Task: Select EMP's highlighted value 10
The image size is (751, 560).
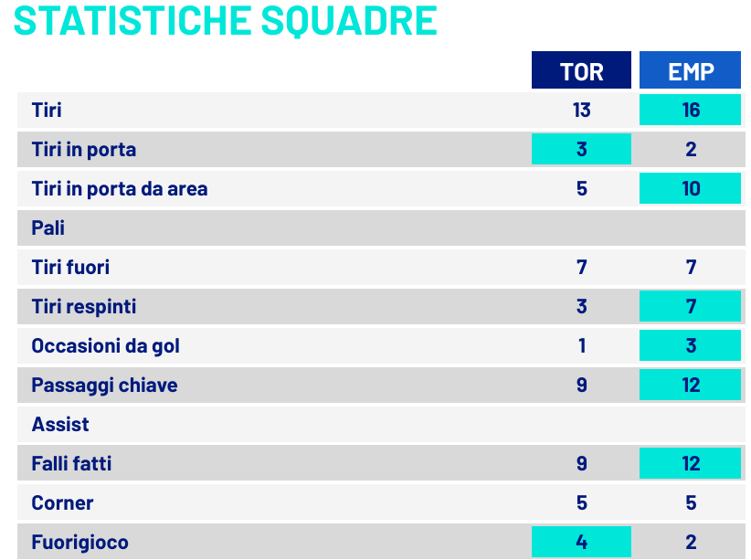Action: coord(690,189)
